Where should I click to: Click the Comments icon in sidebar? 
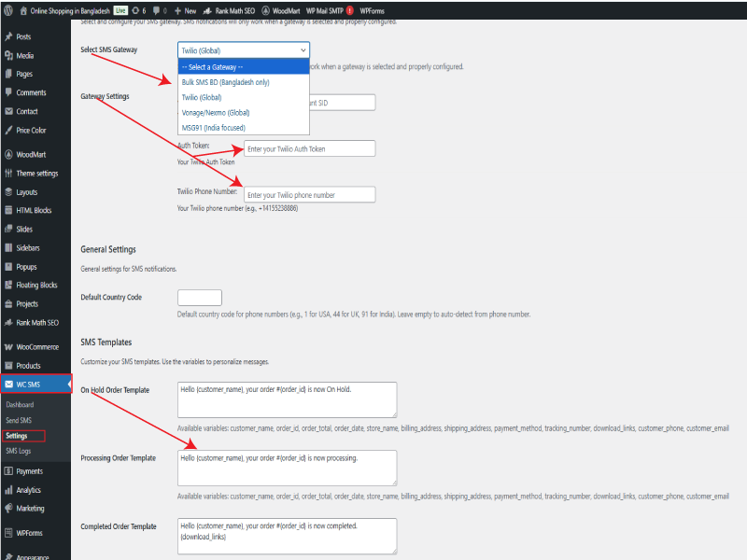coord(8,92)
